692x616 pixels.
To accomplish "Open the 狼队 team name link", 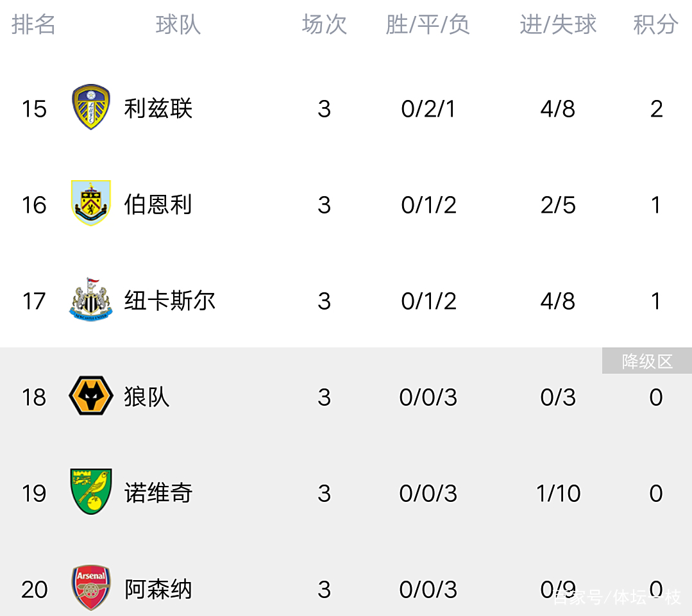I will pos(147,397).
